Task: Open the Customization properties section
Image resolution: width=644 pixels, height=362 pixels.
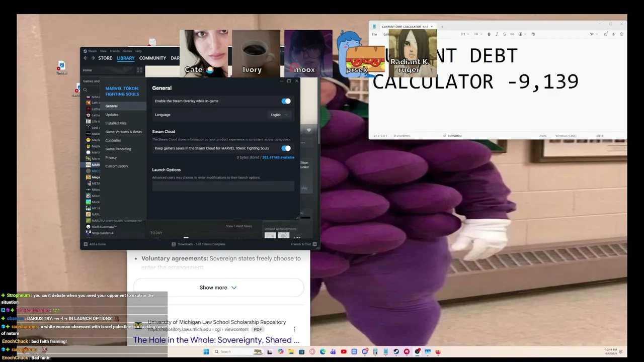Action: tap(116, 166)
